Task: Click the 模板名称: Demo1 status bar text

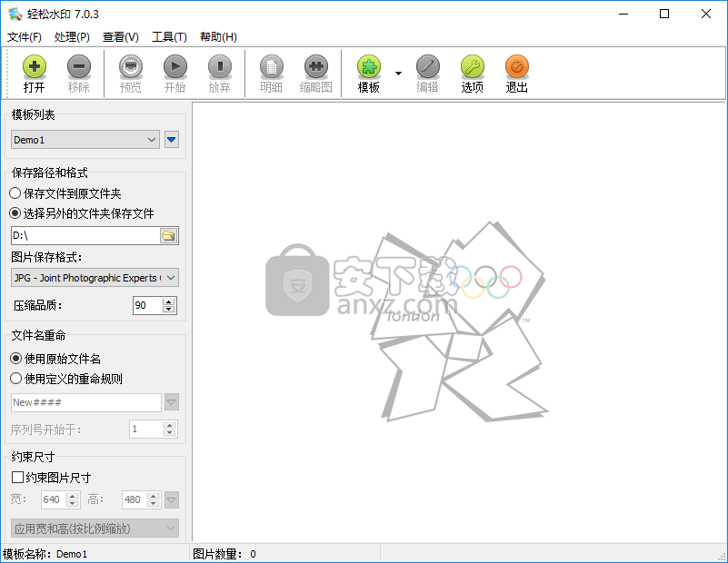Action: (45, 554)
